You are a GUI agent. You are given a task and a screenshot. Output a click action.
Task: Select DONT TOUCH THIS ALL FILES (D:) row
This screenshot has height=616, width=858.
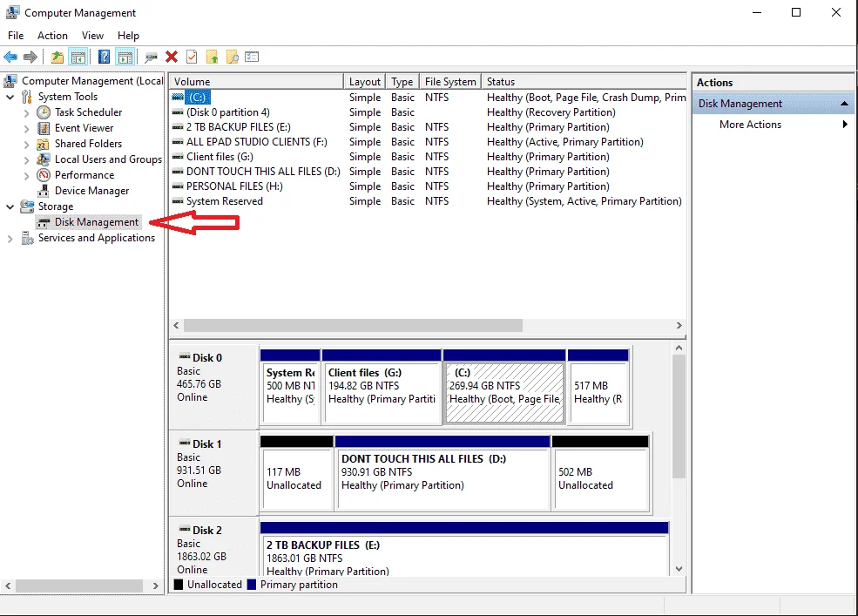[x=428, y=172]
